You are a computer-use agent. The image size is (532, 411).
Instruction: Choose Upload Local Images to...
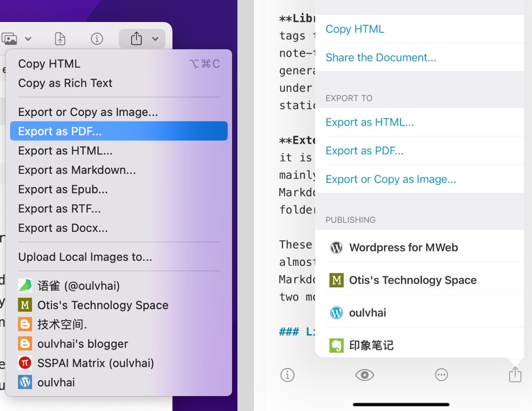(85, 257)
